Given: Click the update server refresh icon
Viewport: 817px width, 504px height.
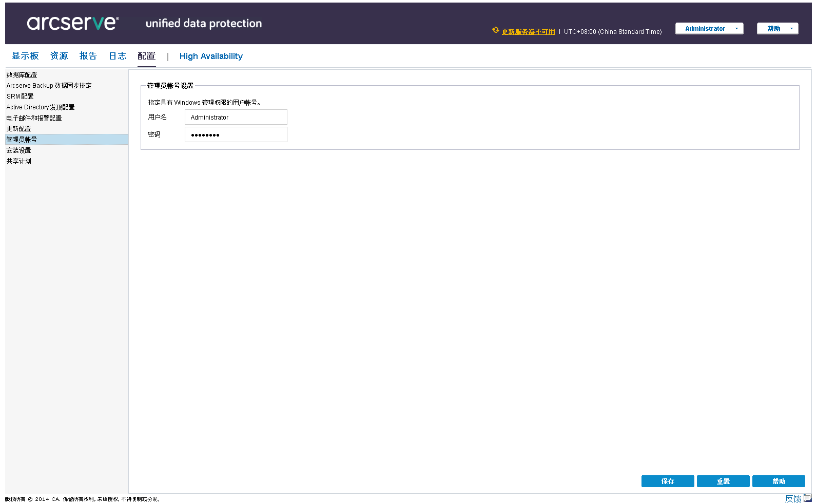Looking at the screenshot, I should [x=495, y=30].
